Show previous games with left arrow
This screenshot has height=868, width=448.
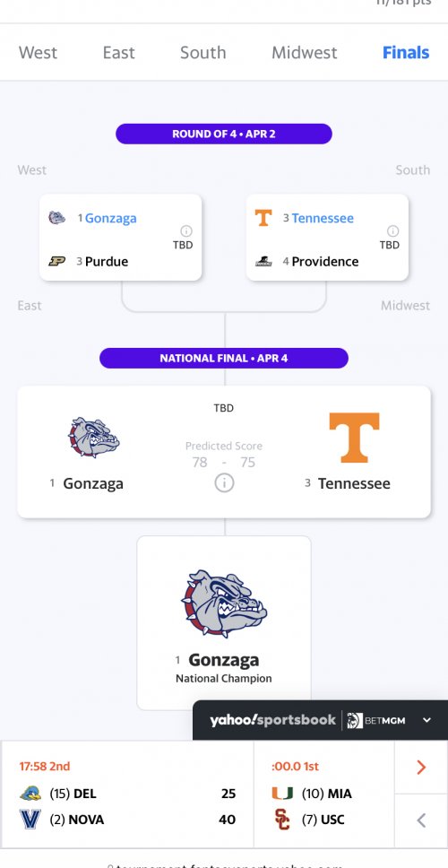[x=421, y=820]
